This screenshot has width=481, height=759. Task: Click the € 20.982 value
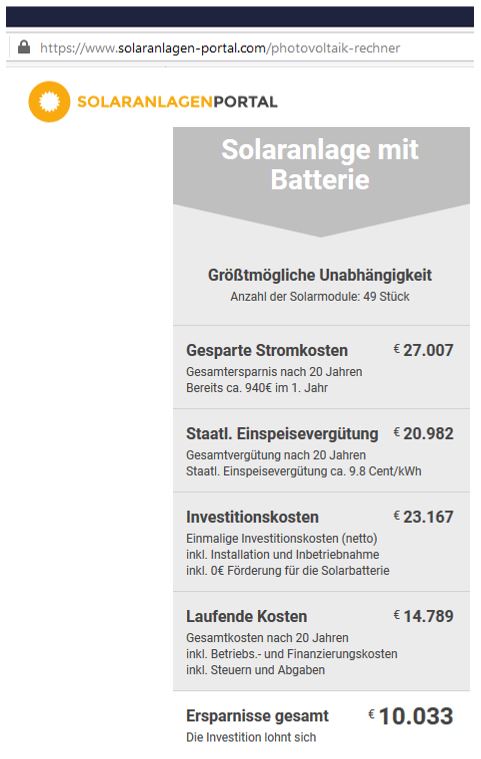coord(423,433)
